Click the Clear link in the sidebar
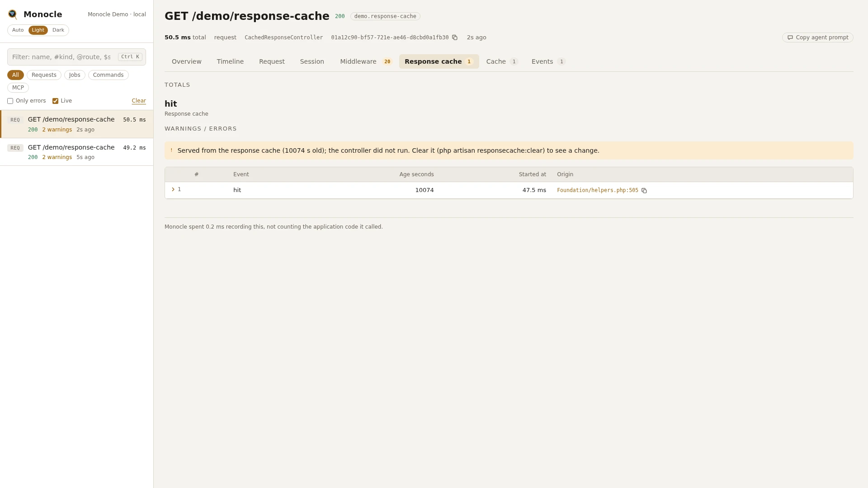The image size is (868, 488). (139, 101)
